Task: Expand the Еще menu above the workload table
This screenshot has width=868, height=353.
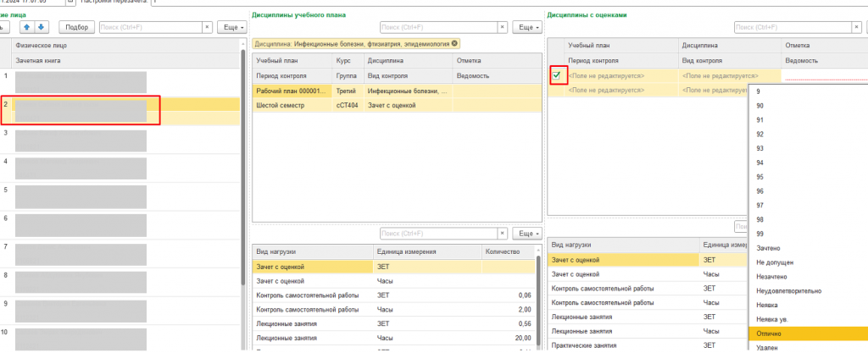Action: [526, 233]
